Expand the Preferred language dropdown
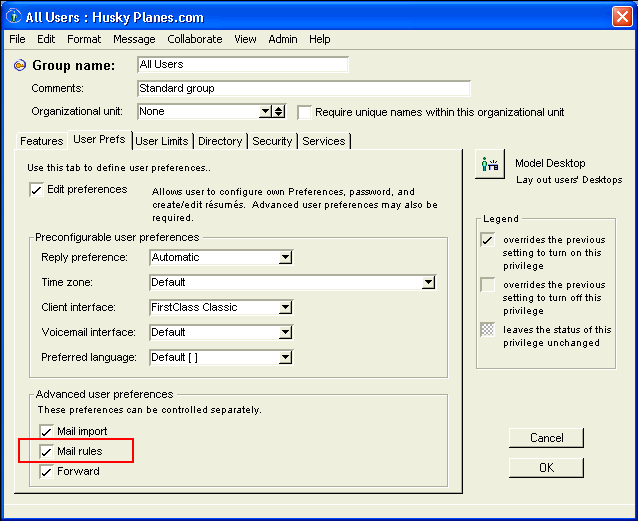The image size is (638, 521). pos(285,358)
